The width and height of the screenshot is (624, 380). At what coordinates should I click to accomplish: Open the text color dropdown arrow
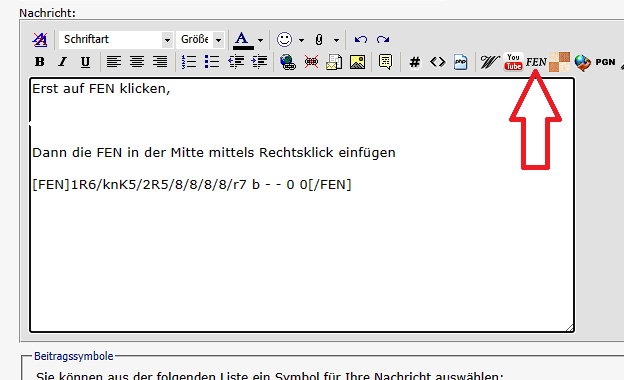(x=260, y=40)
